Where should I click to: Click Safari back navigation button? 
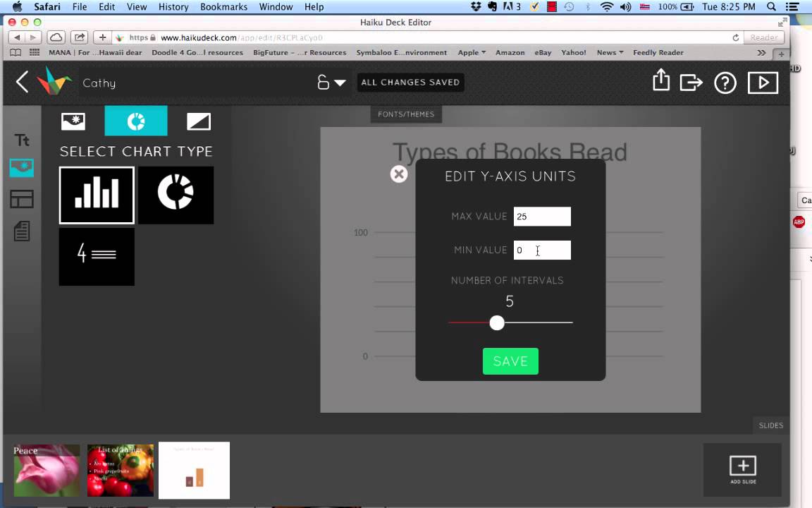pos(17,37)
